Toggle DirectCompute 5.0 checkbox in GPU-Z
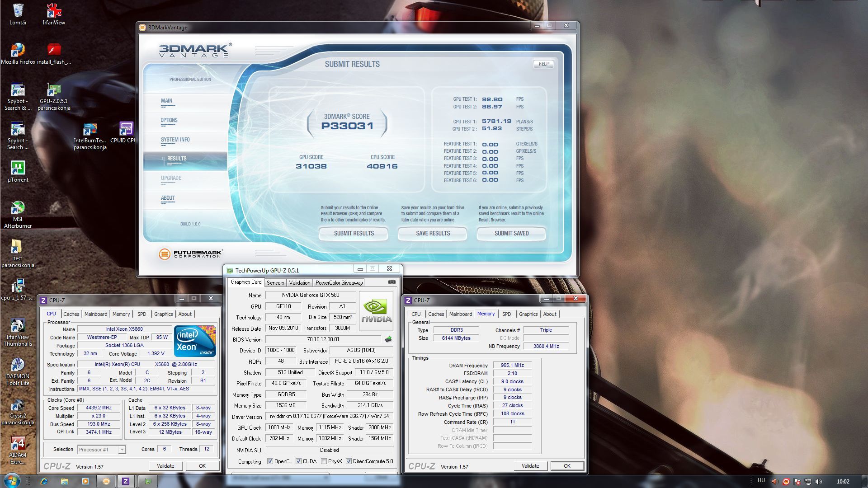 [349, 461]
